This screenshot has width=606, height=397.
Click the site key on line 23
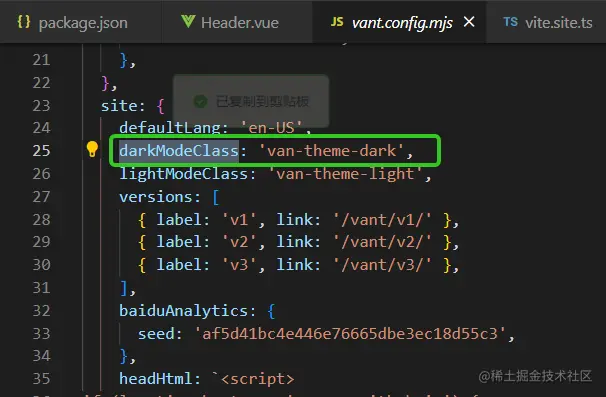[x=119, y=106]
